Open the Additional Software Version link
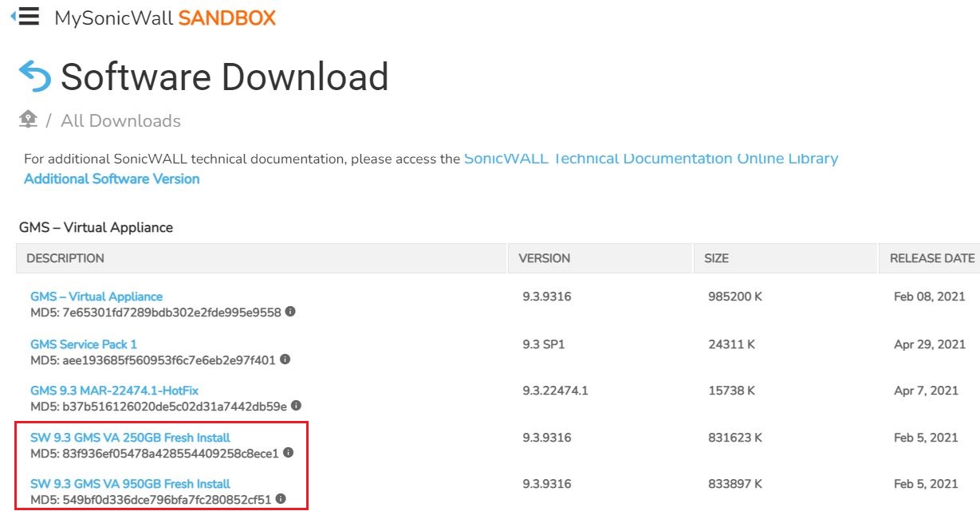Viewport: 980px width, 511px height. point(112,179)
